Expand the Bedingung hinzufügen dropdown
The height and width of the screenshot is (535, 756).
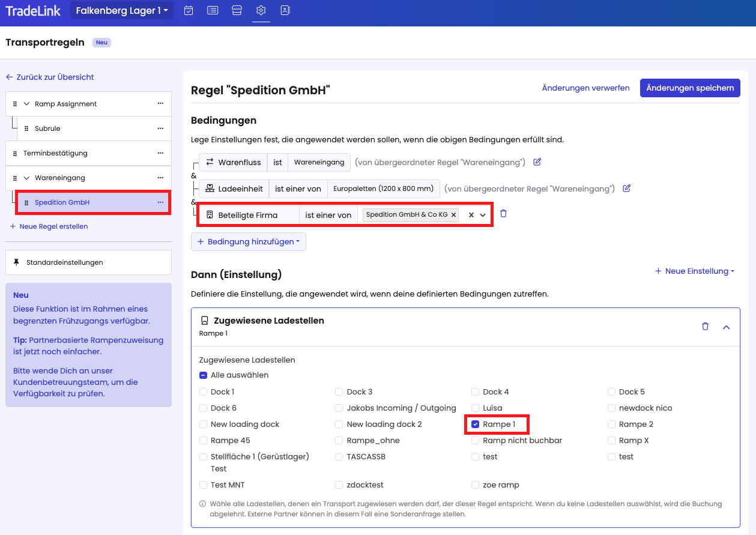248,242
